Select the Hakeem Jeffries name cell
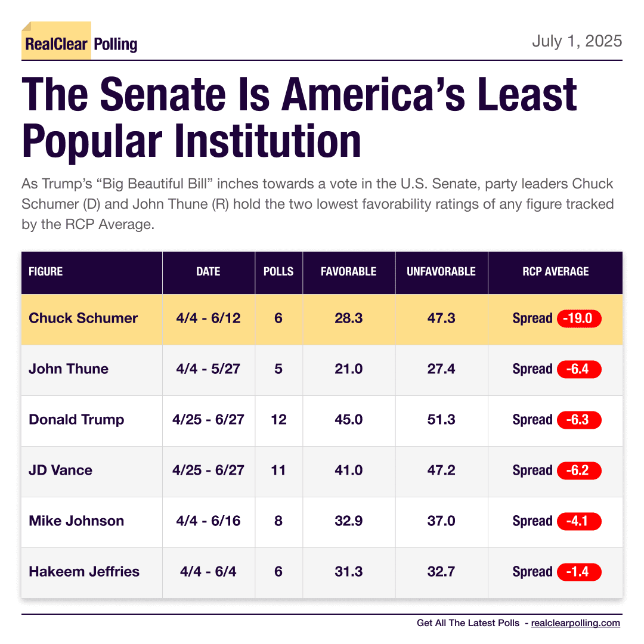 coord(84,572)
